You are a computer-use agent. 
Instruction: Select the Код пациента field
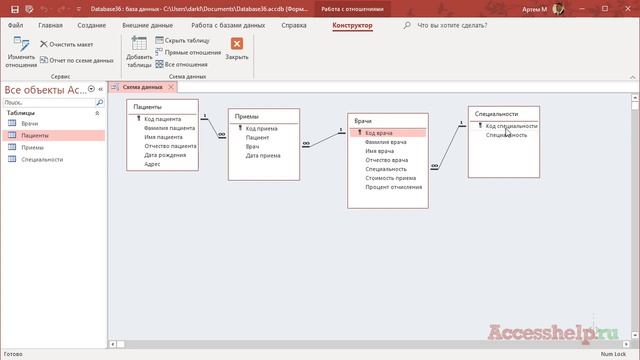point(162,119)
